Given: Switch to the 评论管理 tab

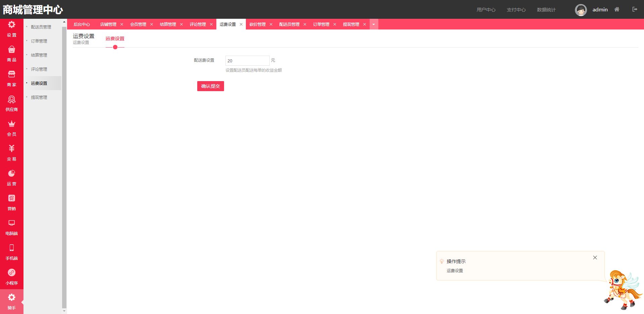Looking at the screenshot, I should (198, 24).
